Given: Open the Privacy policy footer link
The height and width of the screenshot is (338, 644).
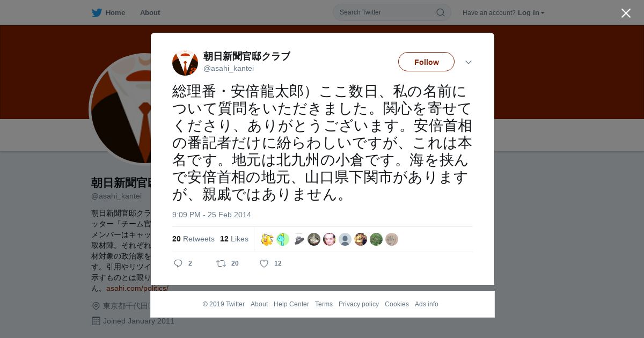Looking at the screenshot, I should coord(358,304).
